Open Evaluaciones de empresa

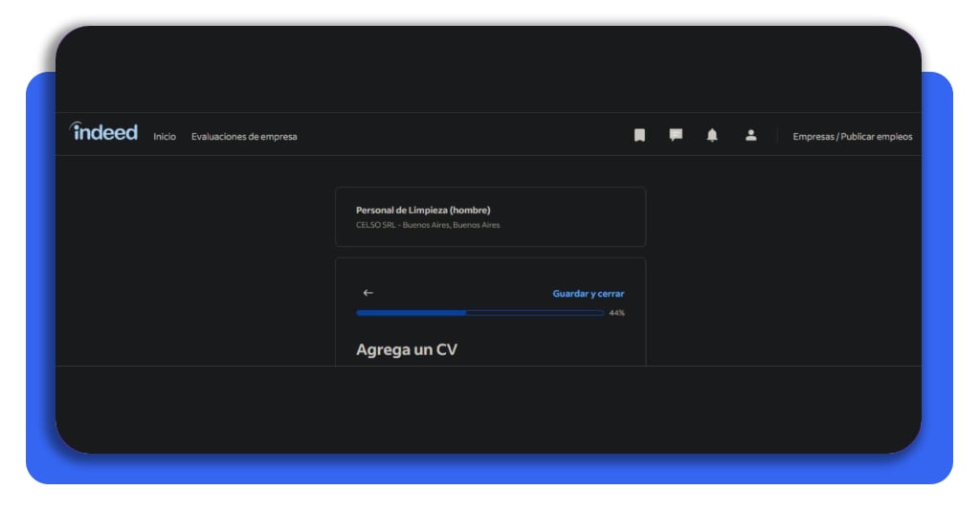coord(244,136)
